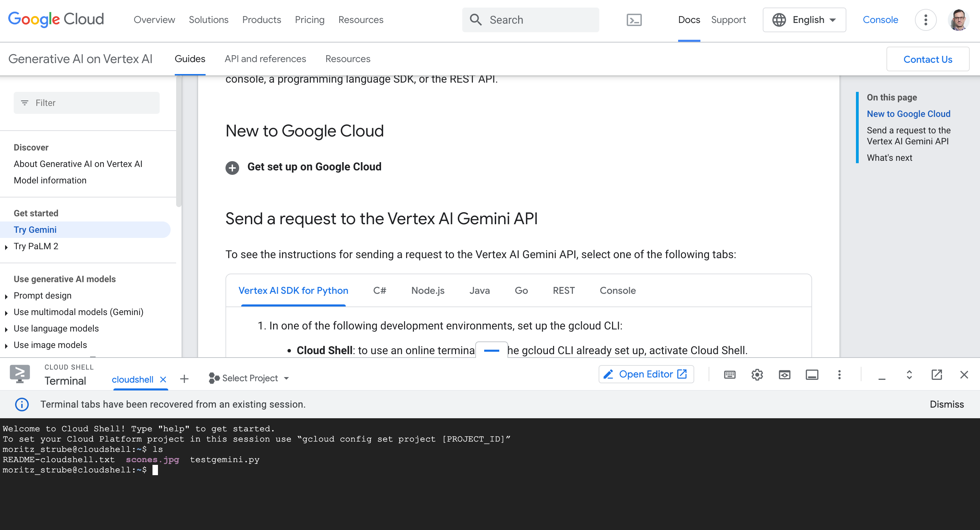This screenshot has width=980, height=530.
Task: Click the user profile avatar
Action: [958, 20]
